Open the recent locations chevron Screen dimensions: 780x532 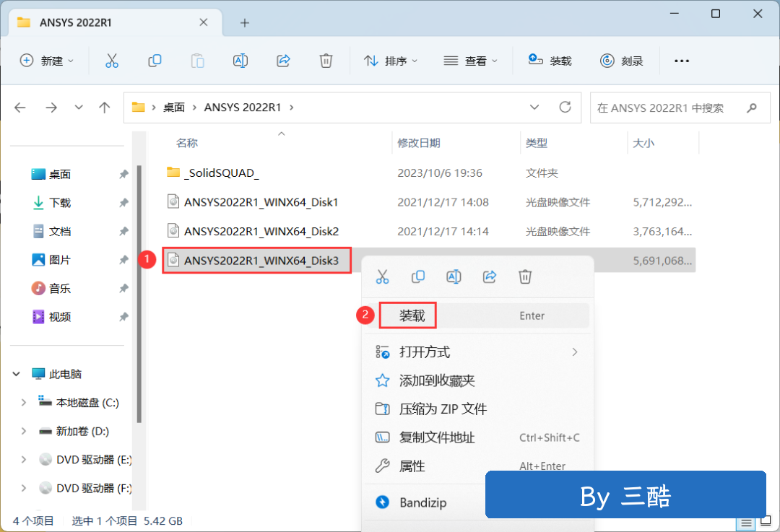(79, 108)
